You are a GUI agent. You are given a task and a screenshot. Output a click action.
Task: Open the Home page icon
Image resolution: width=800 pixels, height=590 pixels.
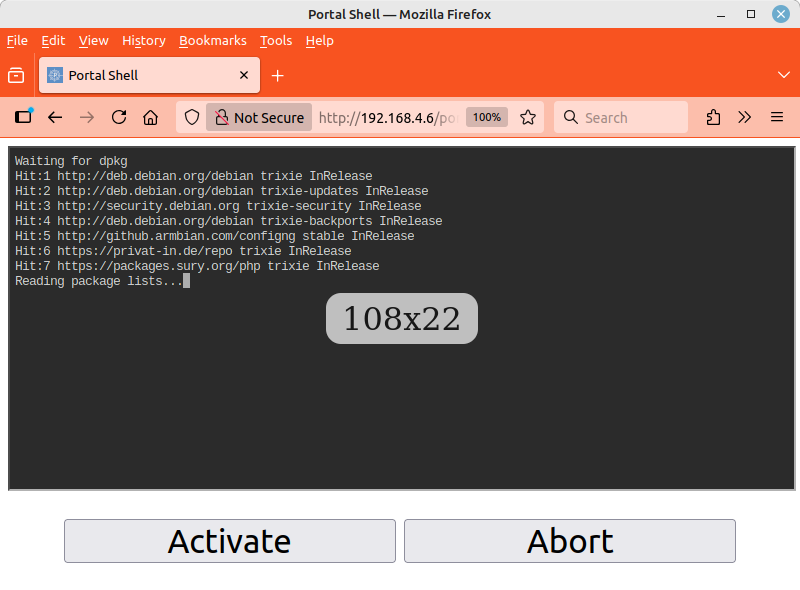pos(151,117)
